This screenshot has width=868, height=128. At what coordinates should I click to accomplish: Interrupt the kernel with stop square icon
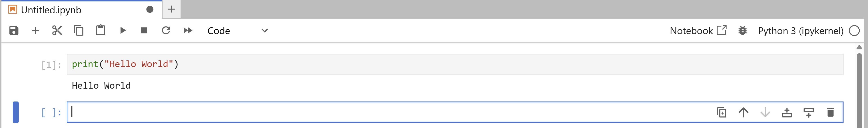click(x=144, y=31)
